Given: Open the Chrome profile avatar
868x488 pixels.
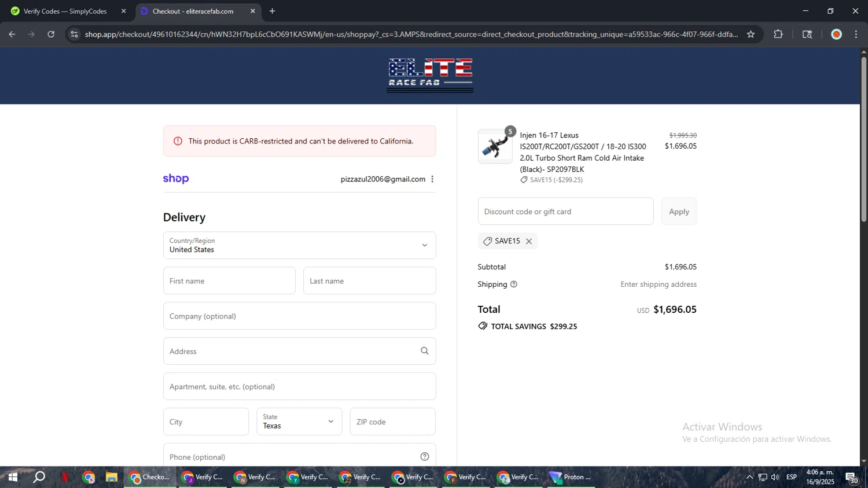Looking at the screenshot, I should [x=836, y=34].
